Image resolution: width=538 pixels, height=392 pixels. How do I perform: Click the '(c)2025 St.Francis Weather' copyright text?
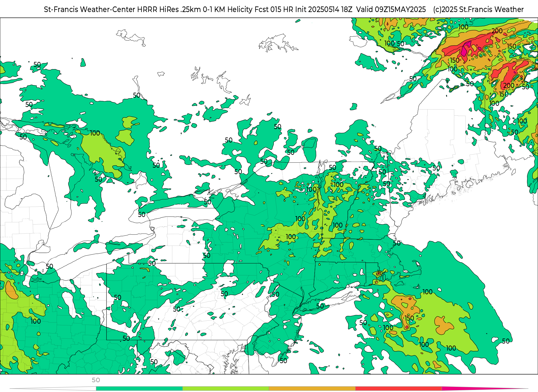click(x=478, y=10)
